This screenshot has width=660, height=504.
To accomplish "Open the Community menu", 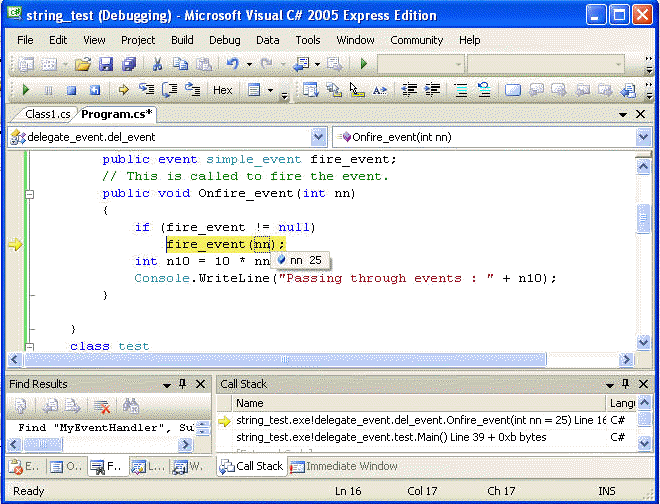I will point(416,40).
